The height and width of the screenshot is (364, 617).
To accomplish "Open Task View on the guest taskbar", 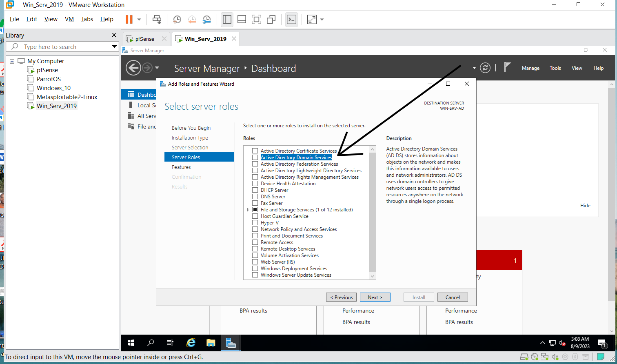I will (x=170, y=343).
